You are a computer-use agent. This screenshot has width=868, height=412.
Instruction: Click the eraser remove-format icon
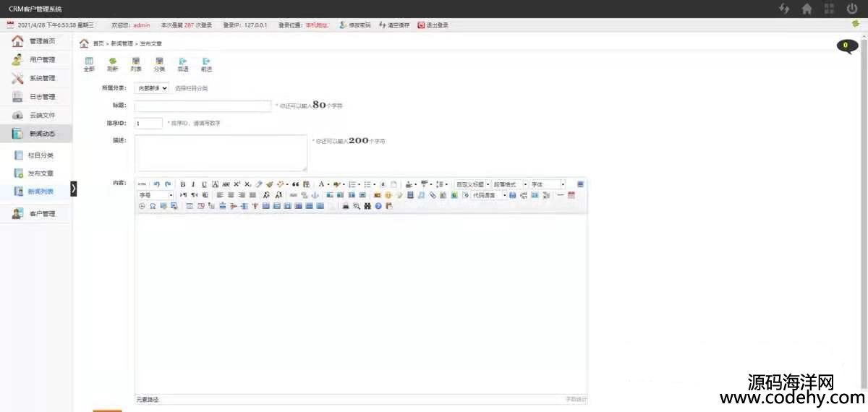click(x=258, y=184)
